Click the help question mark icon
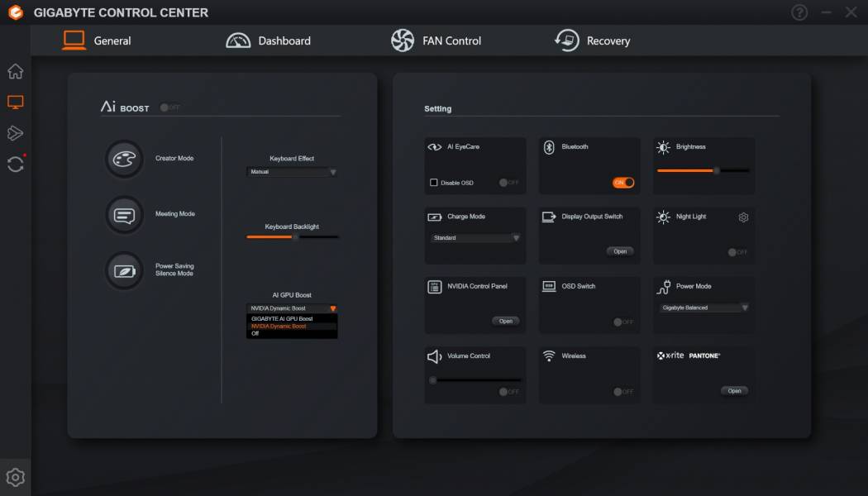The height and width of the screenshot is (496, 868). 799,12
